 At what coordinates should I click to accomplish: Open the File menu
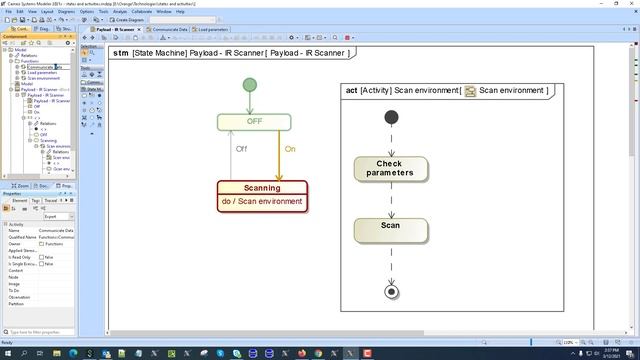pyautogui.click(x=9, y=11)
